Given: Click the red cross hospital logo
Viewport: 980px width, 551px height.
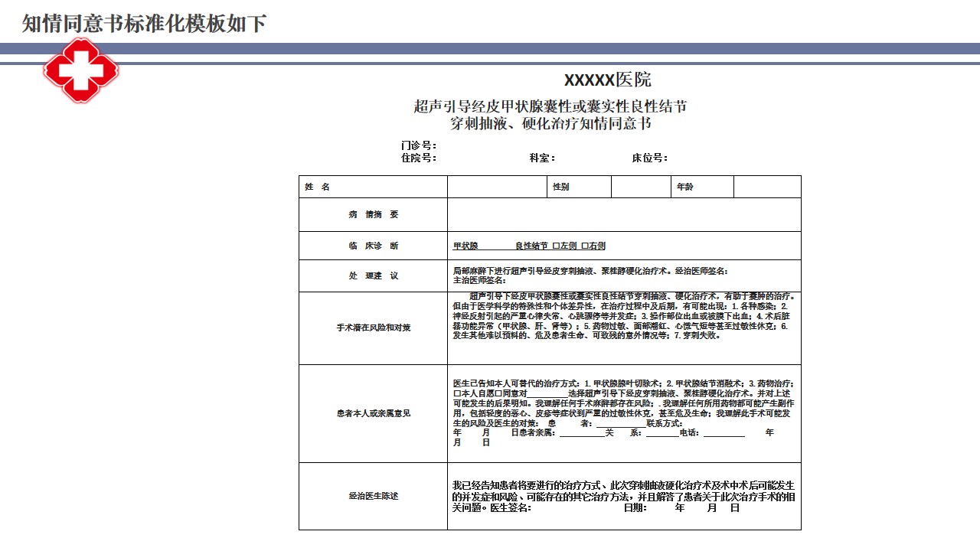Looking at the screenshot, I should pos(81,70).
